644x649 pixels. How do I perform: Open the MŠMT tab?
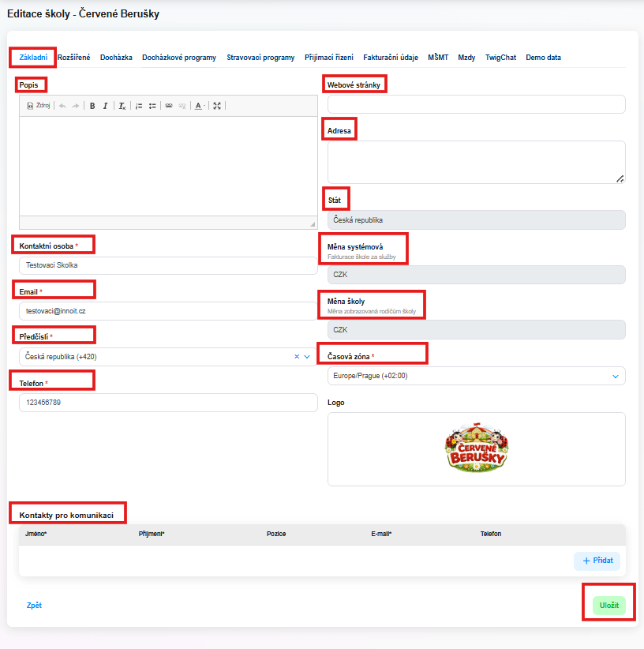[438, 58]
